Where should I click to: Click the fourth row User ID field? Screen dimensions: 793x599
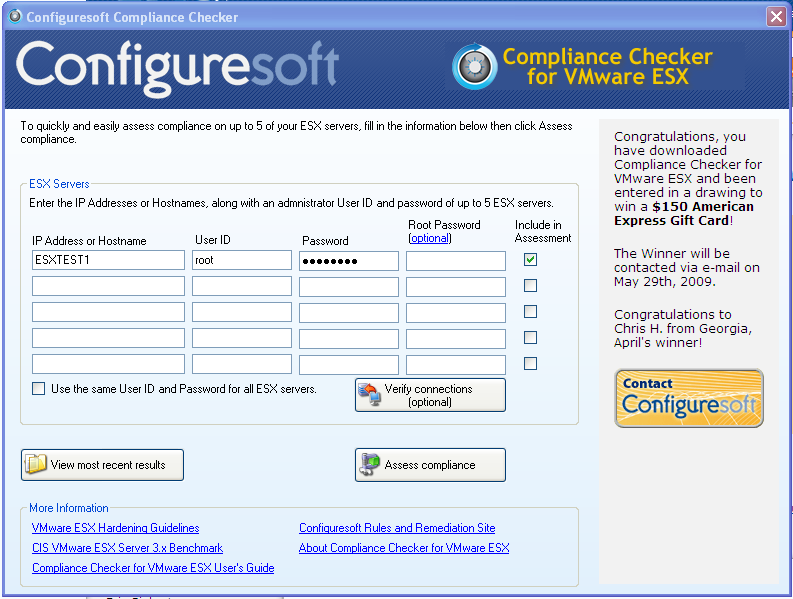pyautogui.click(x=242, y=338)
